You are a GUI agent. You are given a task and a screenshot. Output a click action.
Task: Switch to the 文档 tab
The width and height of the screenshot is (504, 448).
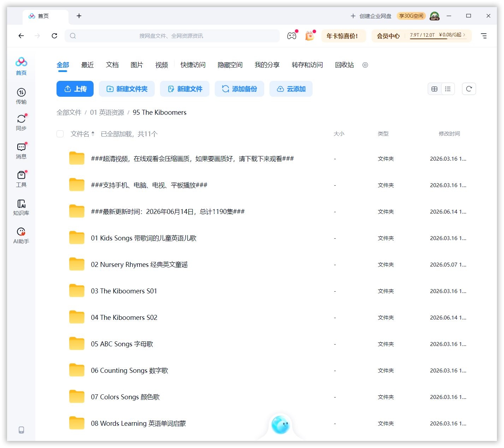[x=112, y=65]
